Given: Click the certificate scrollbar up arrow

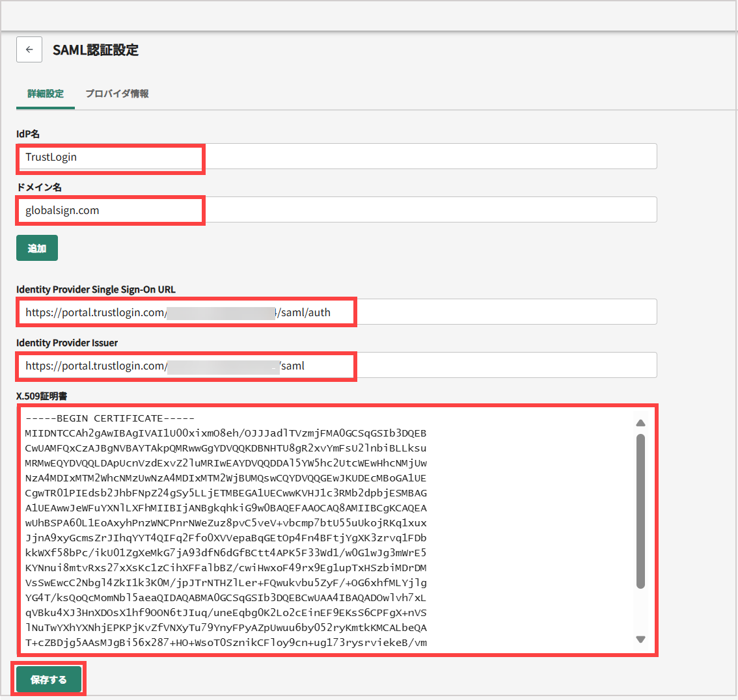Looking at the screenshot, I should tap(640, 423).
